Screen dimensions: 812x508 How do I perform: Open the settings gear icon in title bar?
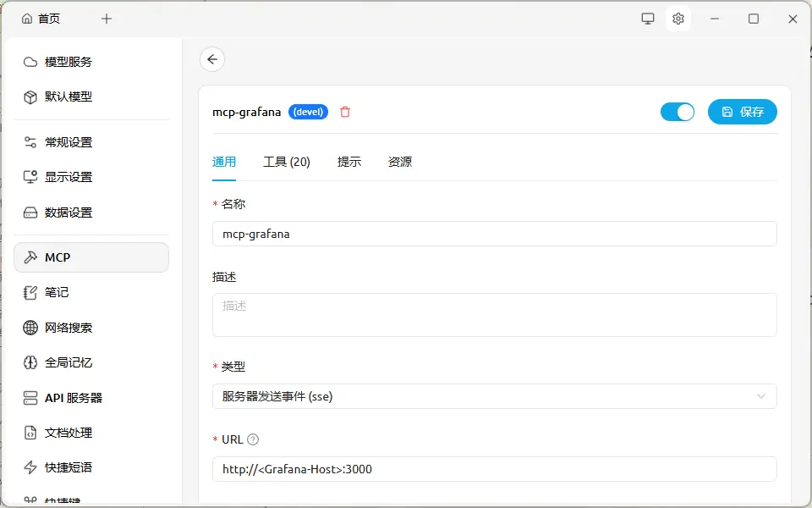click(678, 19)
